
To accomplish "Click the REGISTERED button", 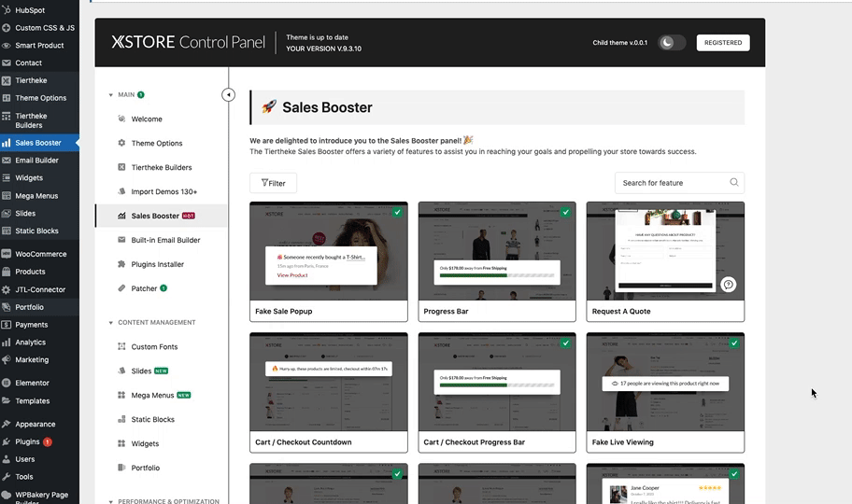I will pos(723,42).
